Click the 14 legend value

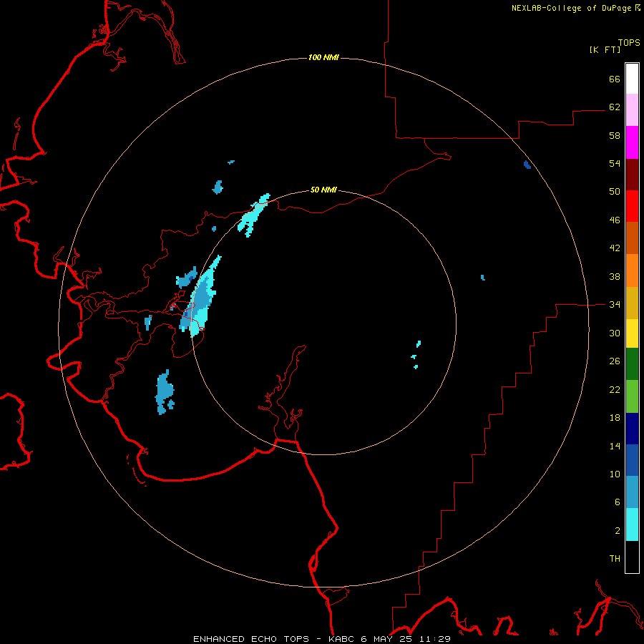click(x=615, y=446)
